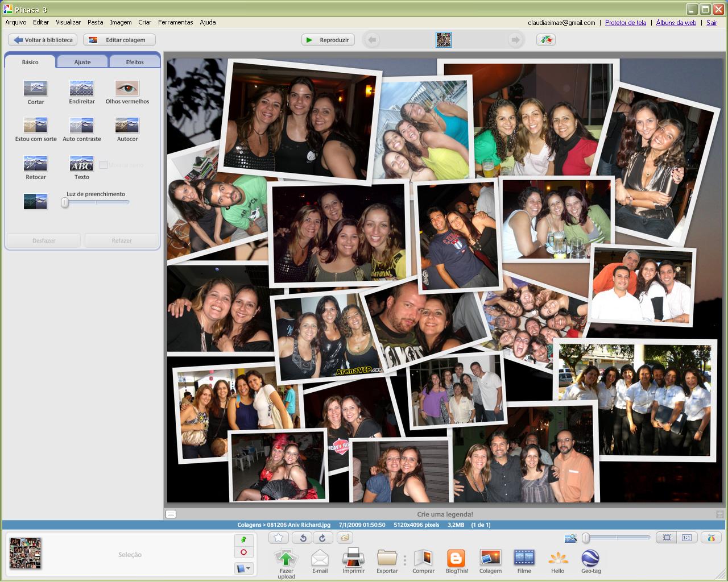The image size is (728, 582).
Task: Toggle the caption show/hide button
Action: pyautogui.click(x=171, y=514)
